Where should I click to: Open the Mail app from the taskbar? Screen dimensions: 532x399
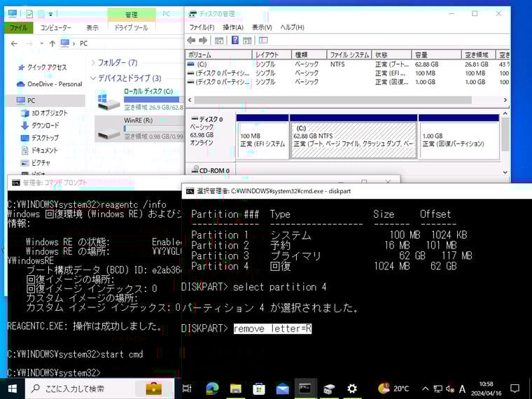(282, 388)
